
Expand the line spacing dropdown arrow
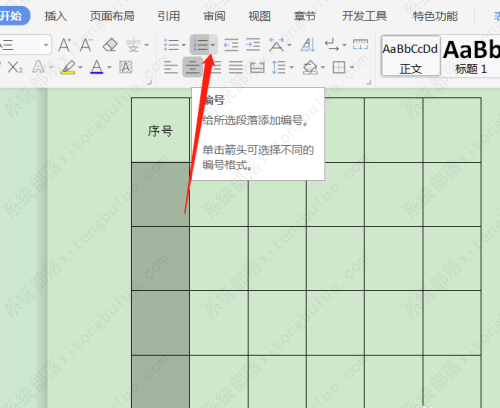point(292,67)
